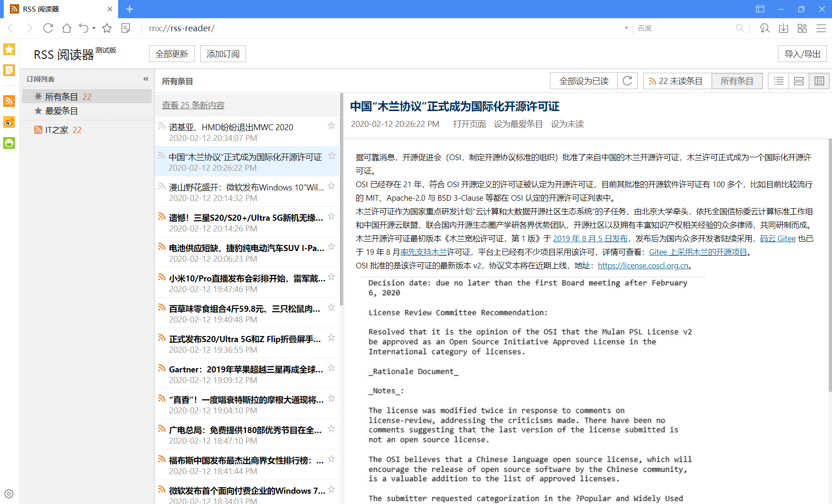Click the refresh icon beside 全部设为已读

(628, 81)
